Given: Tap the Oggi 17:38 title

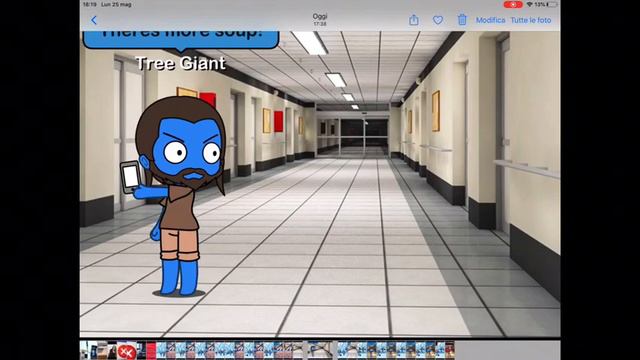Looking at the screenshot, I should tap(320, 19).
